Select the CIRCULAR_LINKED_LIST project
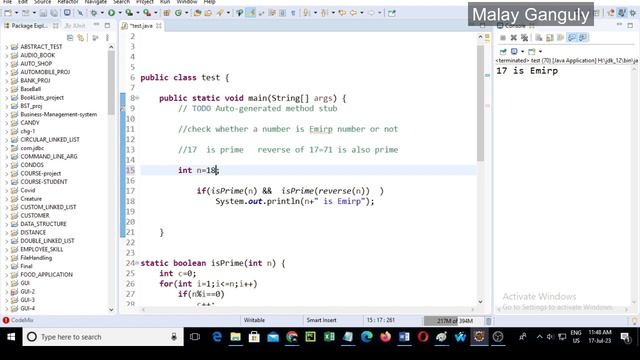The width and height of the screenshot is (640, 360). tap(50, 140)
